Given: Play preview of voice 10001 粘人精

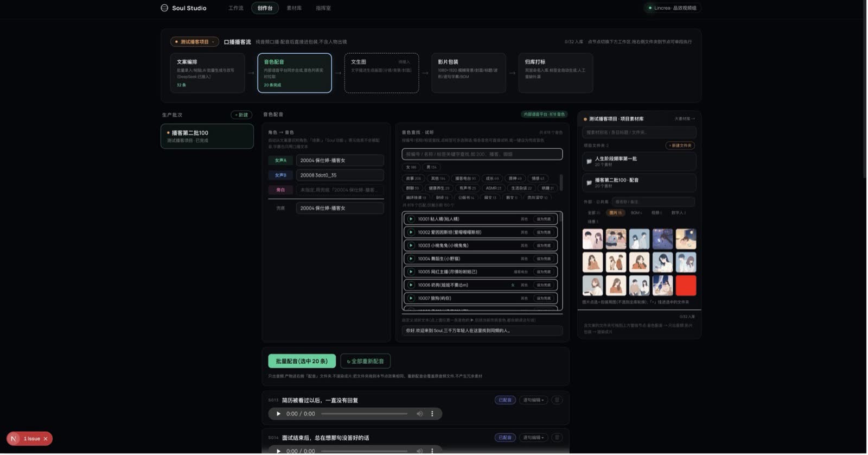Looking at the screenshot, I should [x=411, y=219].
